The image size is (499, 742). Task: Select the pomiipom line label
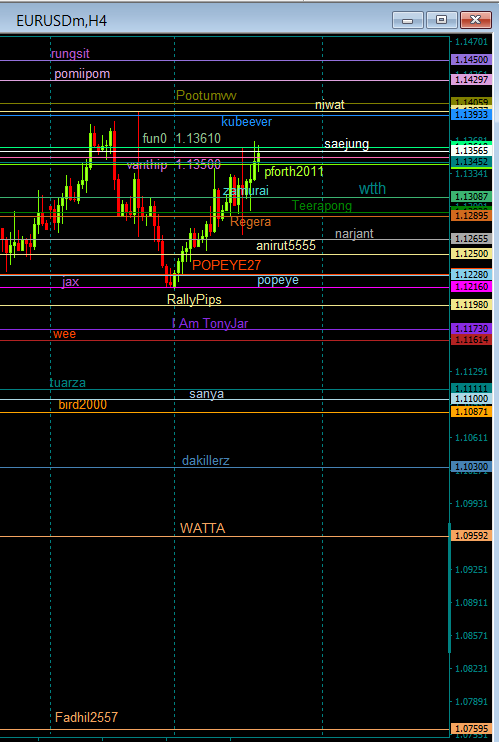(82, 74)
